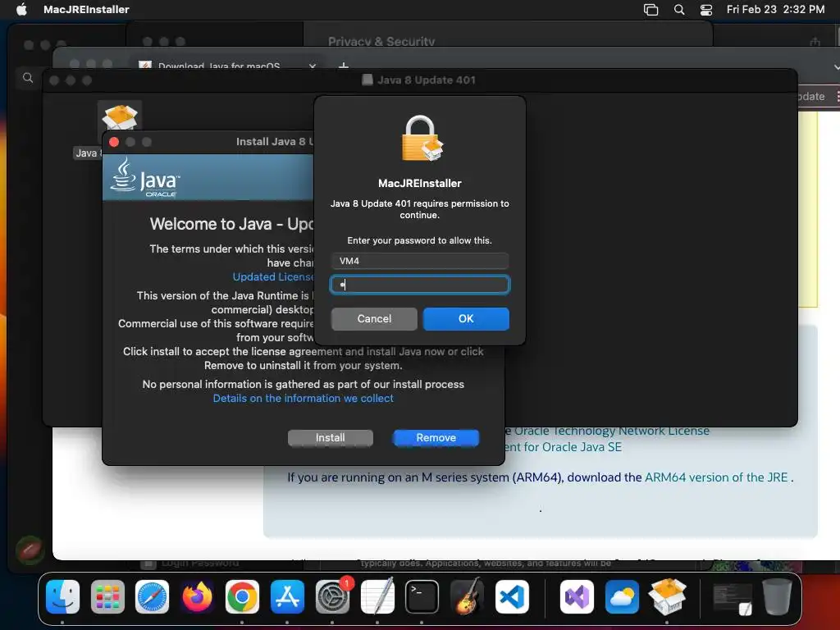Screen dimensions: 840x630
Task: Close the Download Java for macOS browser tab
Action: coord(313,66)
